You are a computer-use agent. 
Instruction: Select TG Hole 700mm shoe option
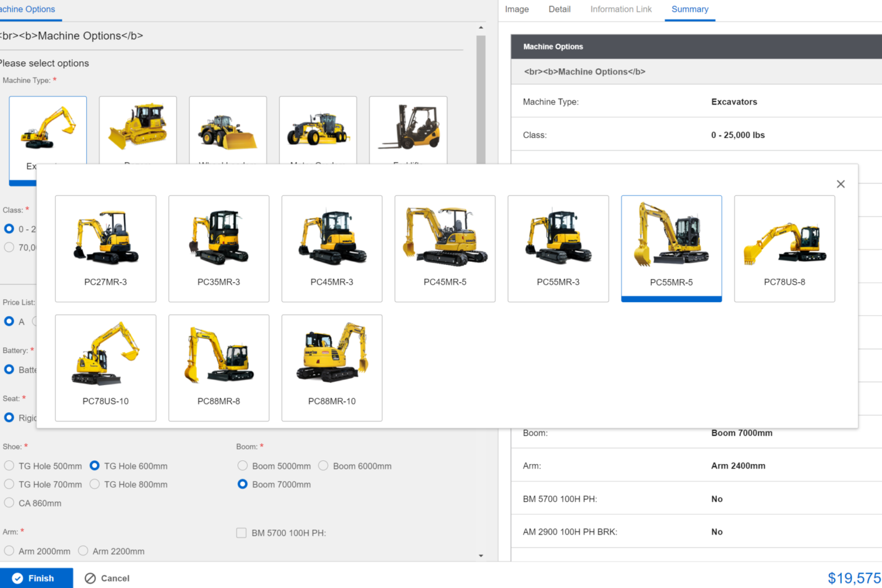(9, 485)
